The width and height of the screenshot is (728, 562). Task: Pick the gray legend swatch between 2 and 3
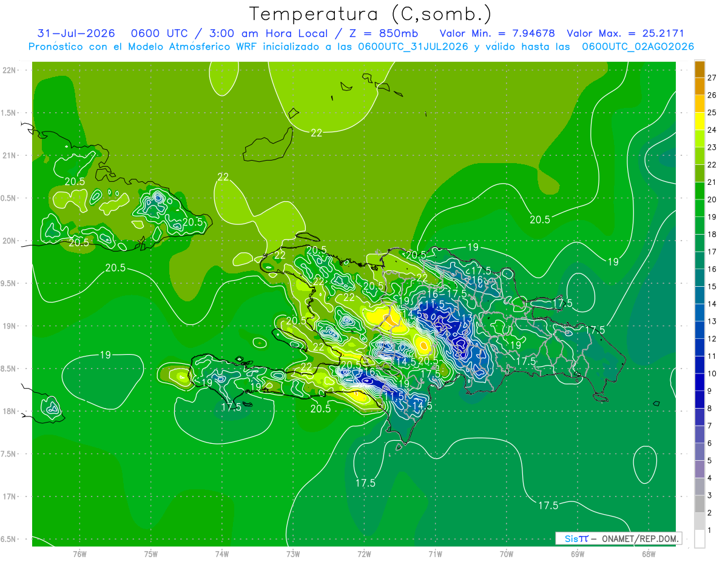pyautogui.click(x=699, y=504)
